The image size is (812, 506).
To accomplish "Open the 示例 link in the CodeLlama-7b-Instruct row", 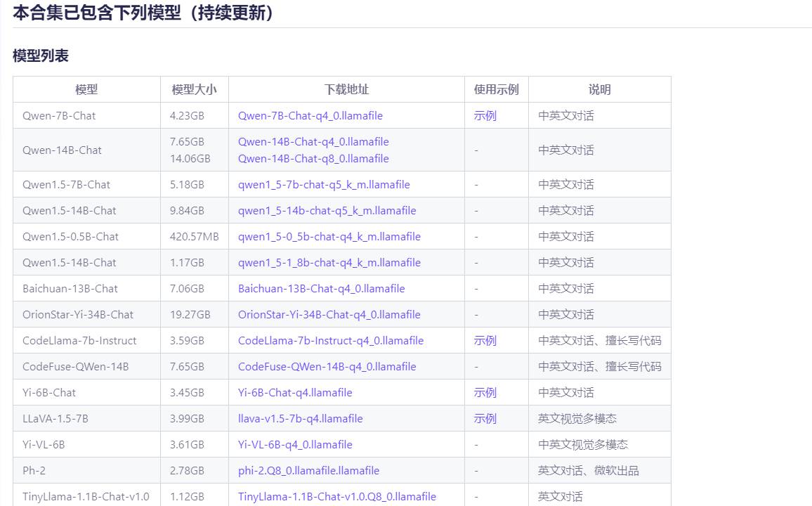I will click(485, 340).
